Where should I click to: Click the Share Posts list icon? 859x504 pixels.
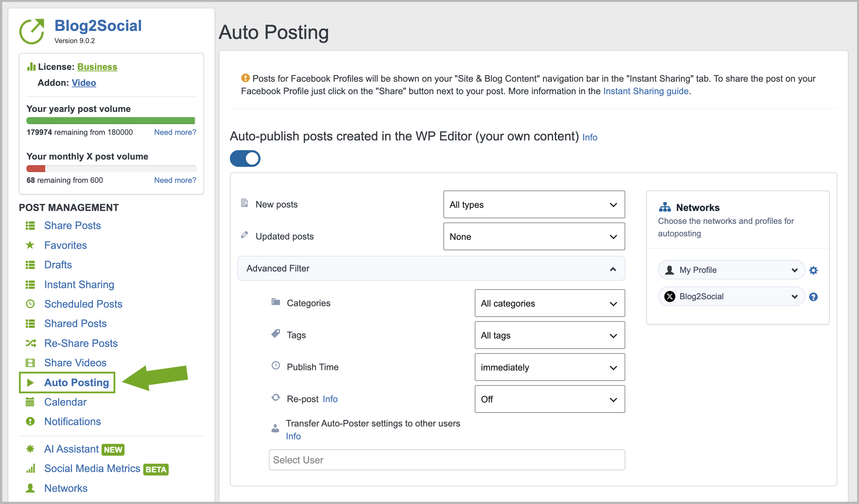click(30, 226)
